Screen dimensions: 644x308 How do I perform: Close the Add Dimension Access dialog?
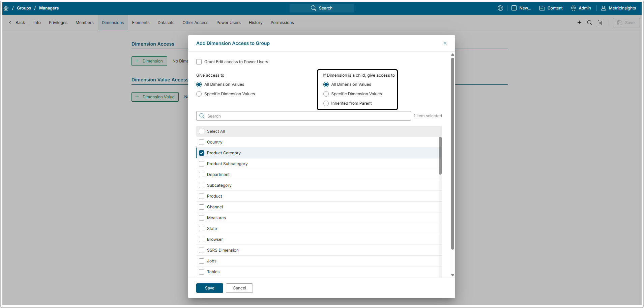[445, 43]
